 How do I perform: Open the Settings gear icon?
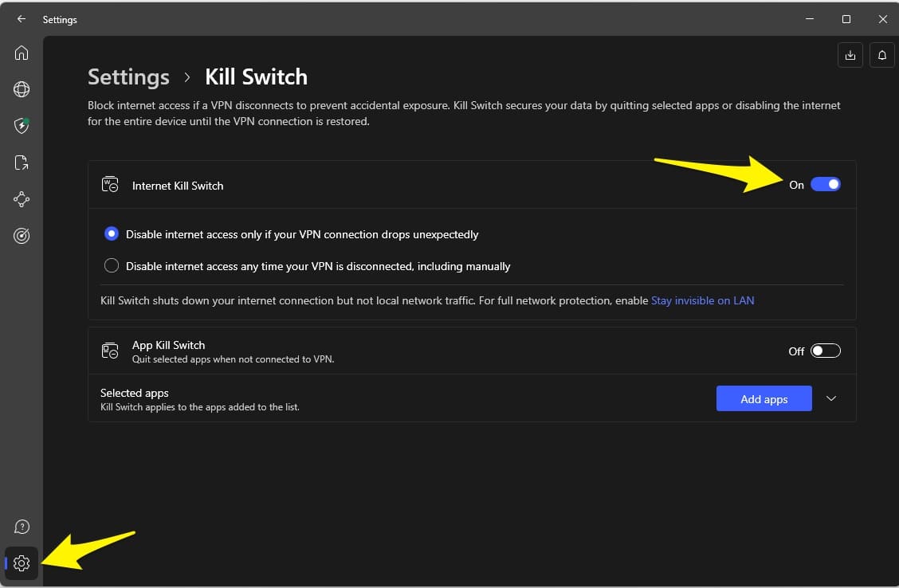click(x=22, y=563)
